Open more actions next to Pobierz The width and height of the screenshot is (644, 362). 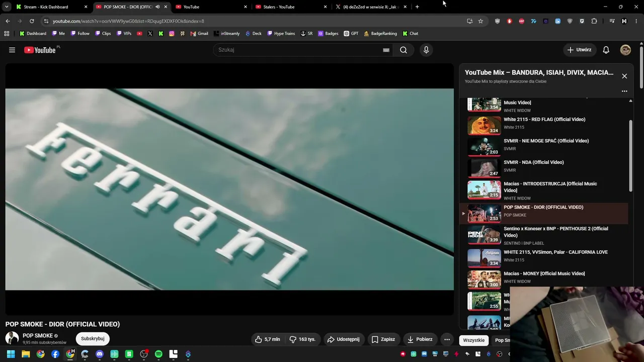[x=447, y=339]
